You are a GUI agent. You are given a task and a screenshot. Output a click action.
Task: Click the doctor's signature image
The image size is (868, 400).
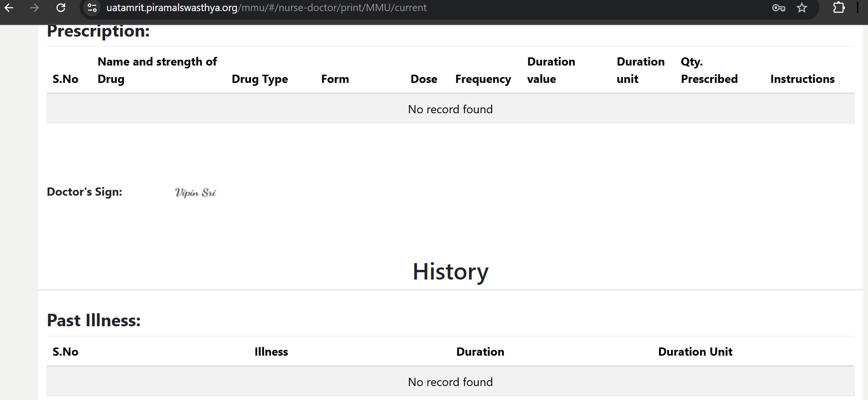[195, 192]
